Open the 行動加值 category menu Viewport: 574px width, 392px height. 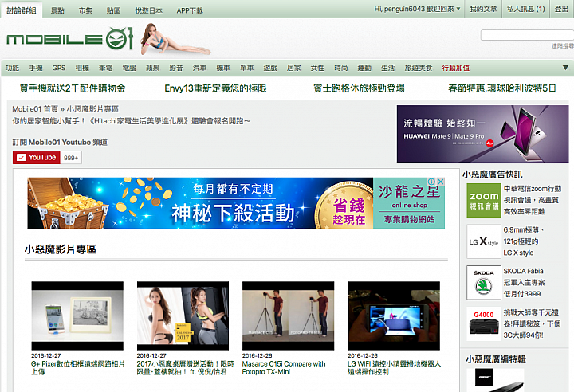pyautogui.click(x=455, y=68)
